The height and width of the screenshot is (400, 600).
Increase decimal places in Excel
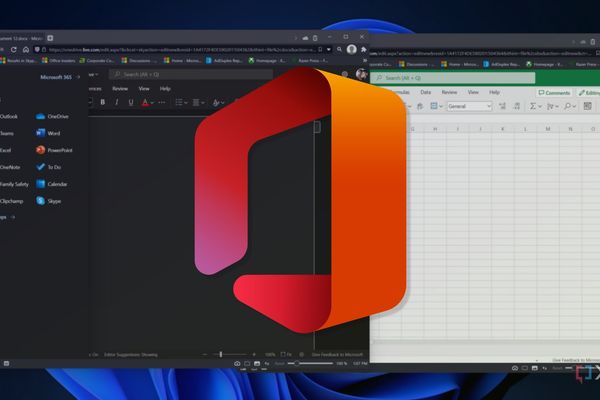pyautogui.click(x=502, y=106)
